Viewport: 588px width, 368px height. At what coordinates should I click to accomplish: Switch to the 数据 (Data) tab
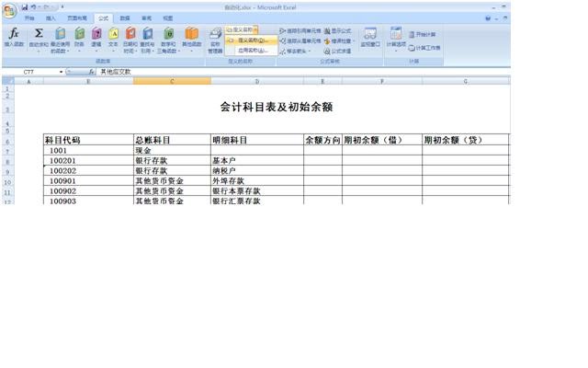[x=125, y=18]
